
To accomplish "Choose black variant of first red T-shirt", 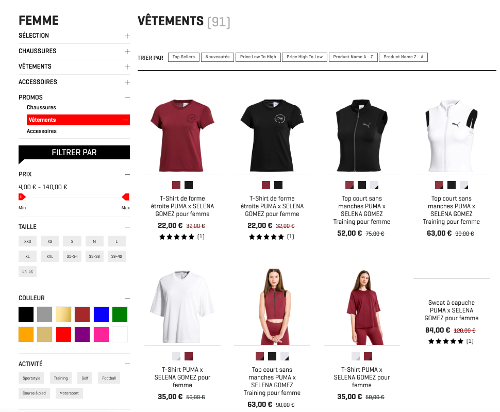I will (x=189, y=185).
